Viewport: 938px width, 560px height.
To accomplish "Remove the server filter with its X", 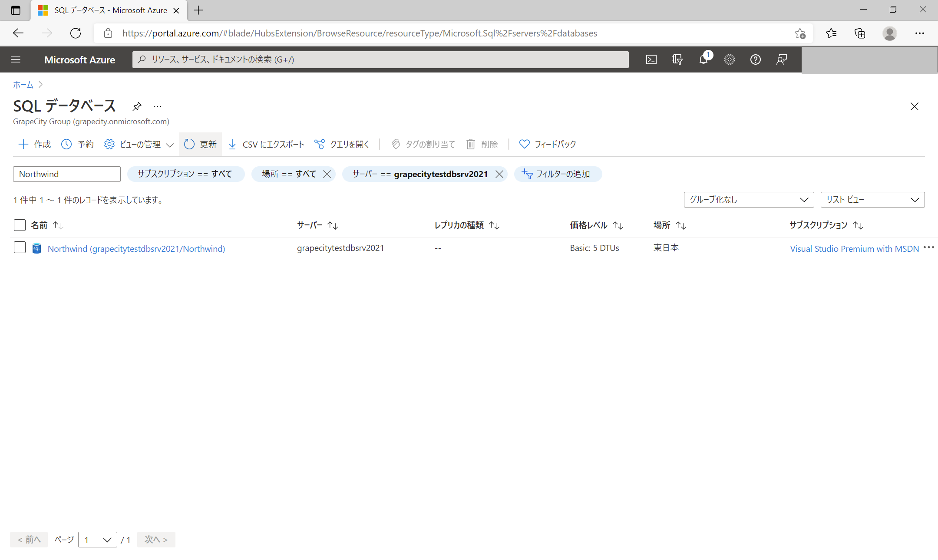I will coord(499,174).
